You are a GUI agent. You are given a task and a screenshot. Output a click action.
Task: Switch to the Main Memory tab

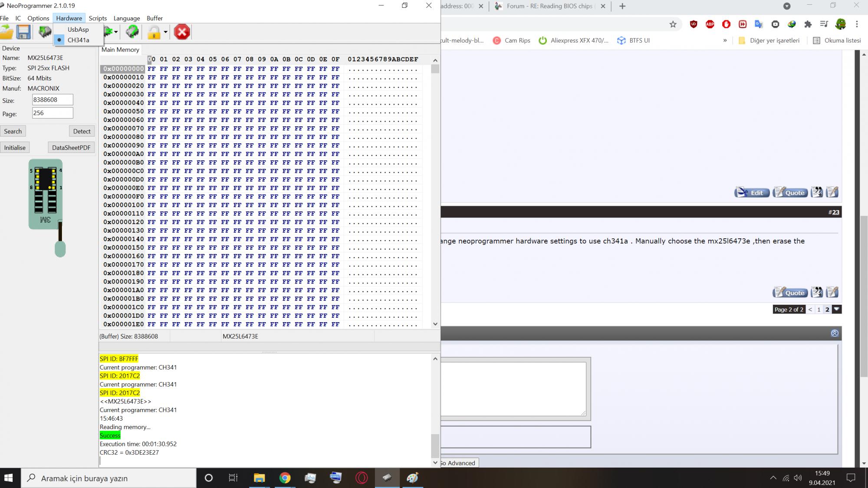point(120,49)
